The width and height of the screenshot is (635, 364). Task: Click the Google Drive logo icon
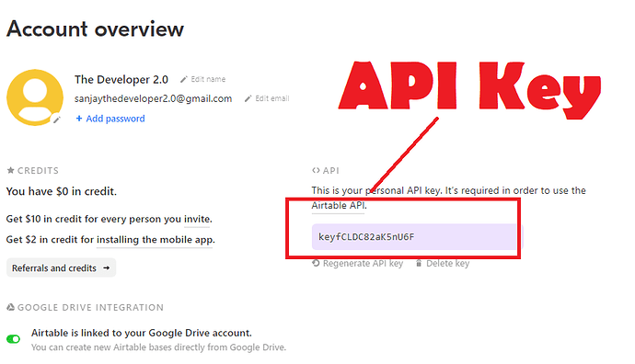(x=10, y=307)
